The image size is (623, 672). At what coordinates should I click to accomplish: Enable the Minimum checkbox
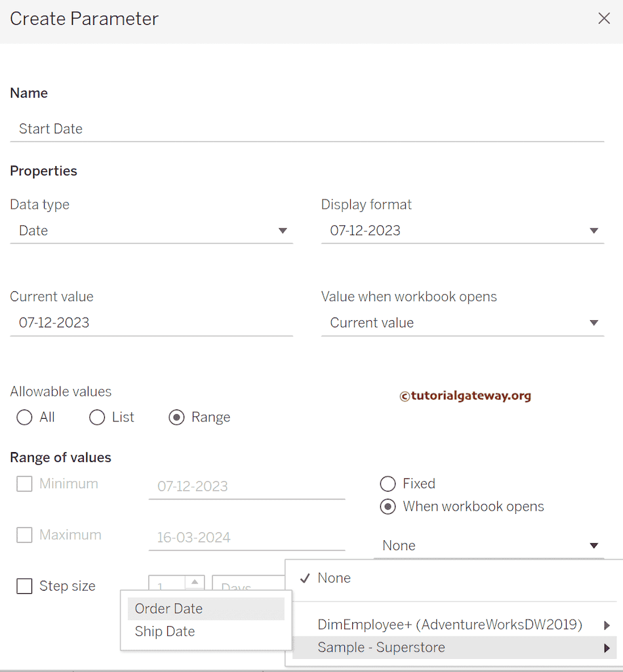24,484
